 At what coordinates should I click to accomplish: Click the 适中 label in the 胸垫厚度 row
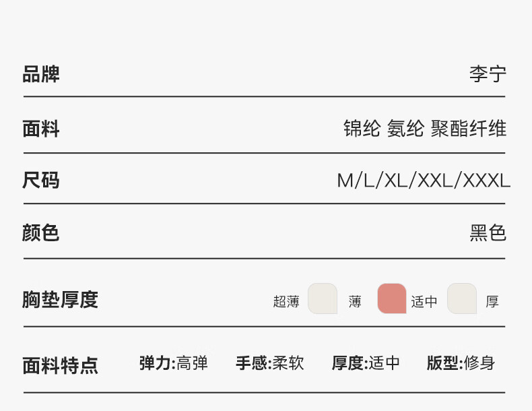[424, 302]
